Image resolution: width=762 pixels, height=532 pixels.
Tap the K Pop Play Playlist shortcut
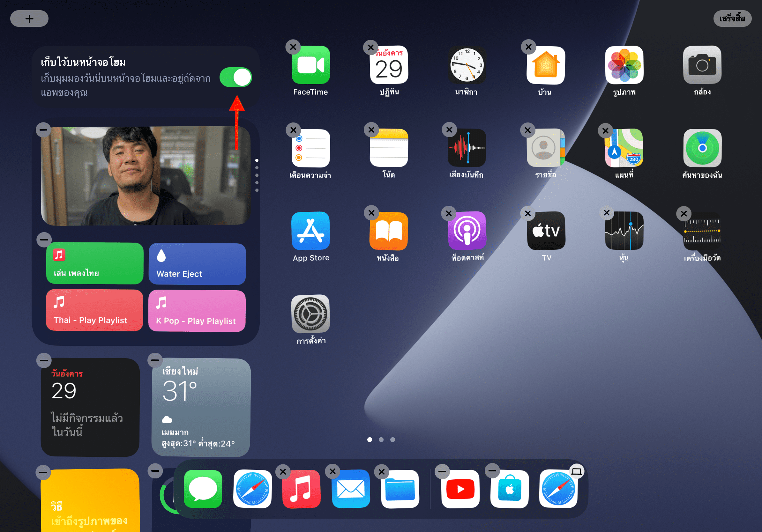click(x=197, y=311)
